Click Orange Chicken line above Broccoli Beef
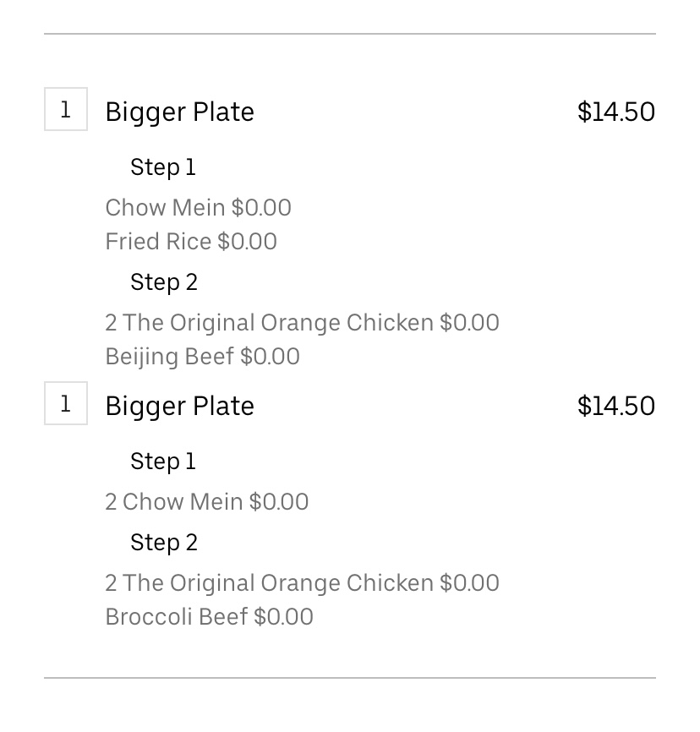The width and height of the screenshot is (700, 732). [x=302, y=583]
